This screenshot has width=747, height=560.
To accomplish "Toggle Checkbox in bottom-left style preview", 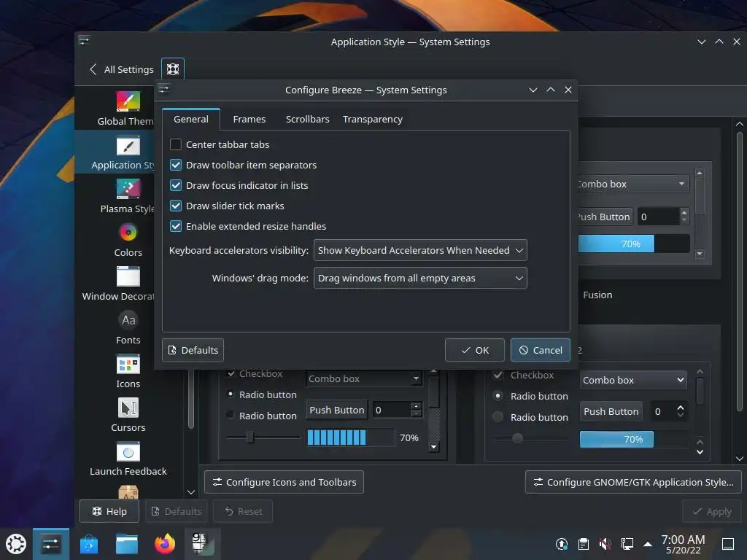I will [231, 374].
